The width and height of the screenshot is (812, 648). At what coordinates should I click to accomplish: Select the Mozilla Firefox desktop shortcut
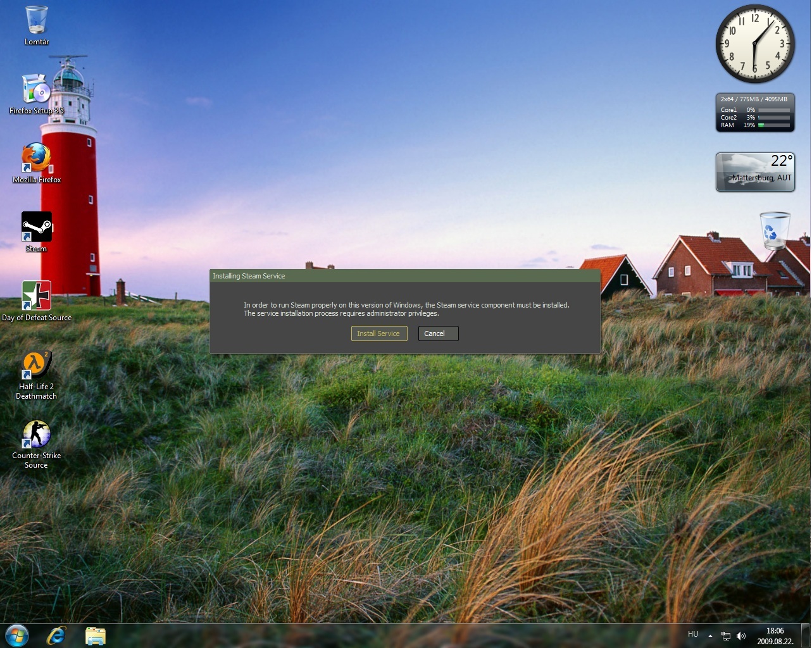37,163
